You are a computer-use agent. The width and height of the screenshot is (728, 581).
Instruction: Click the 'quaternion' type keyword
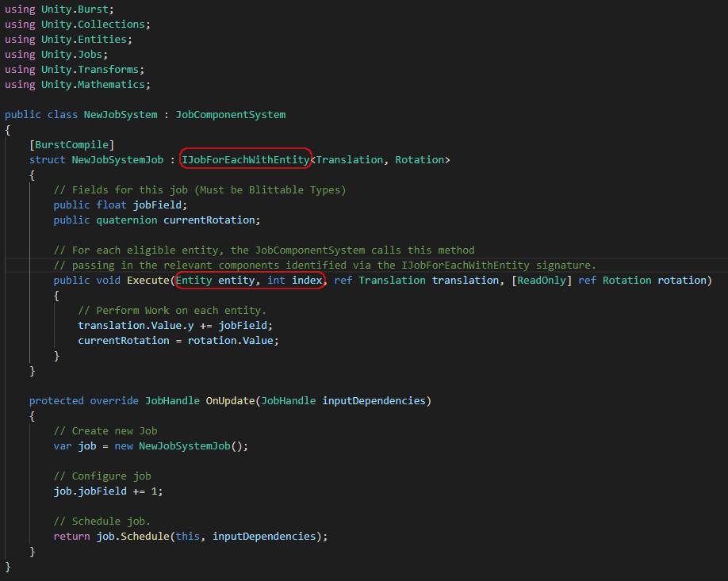coord(126,220)
